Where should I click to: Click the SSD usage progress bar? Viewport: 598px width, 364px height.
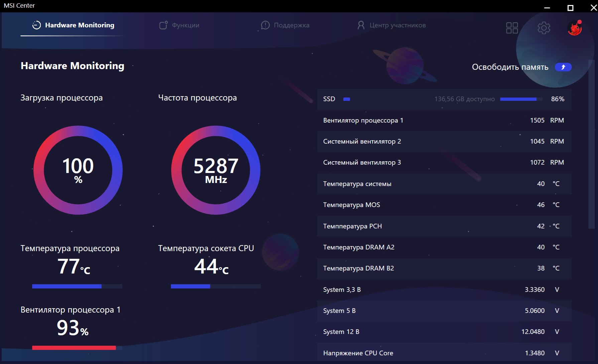click(521, 99)
